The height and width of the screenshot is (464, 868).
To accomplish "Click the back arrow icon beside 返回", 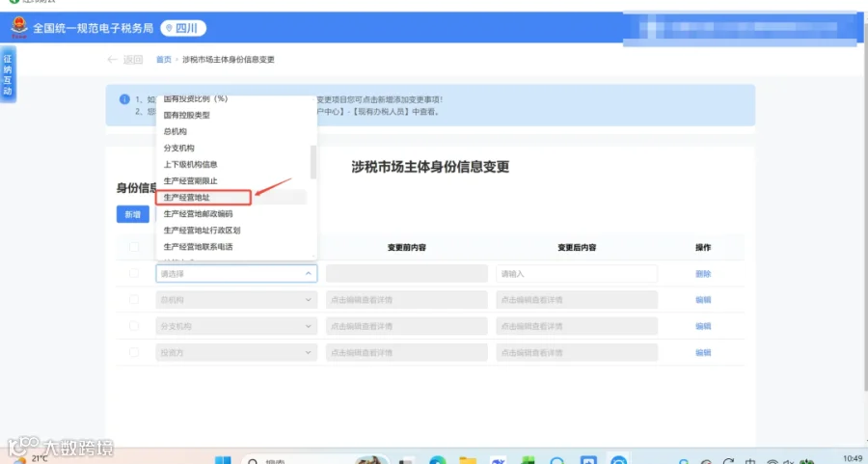I will [113, 59].
